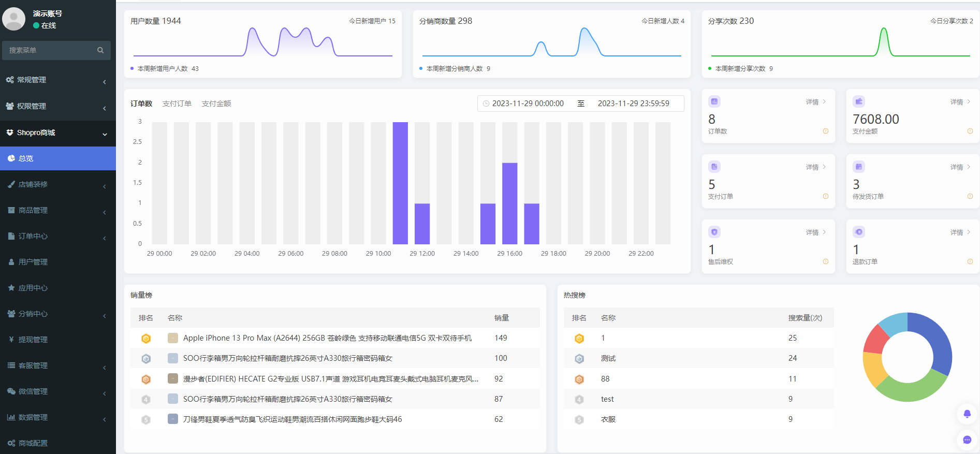The width and height of the screenshot is (980, 454).
Task: Open the chat bubble floating icon
Action: click(x=967, y=440)
